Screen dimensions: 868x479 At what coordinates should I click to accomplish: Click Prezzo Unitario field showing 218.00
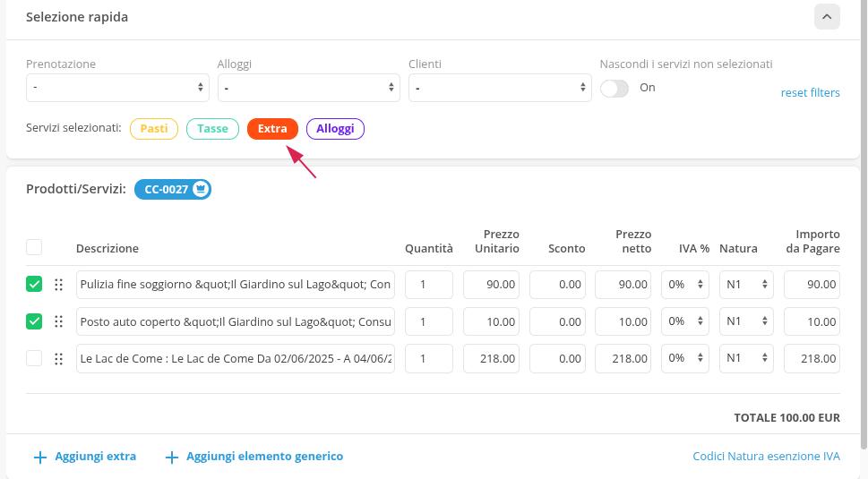click(x=491, y=358)
